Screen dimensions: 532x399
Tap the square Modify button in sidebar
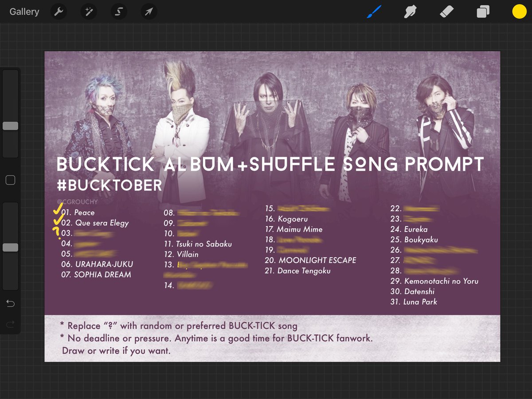click(x=10, y=180)
